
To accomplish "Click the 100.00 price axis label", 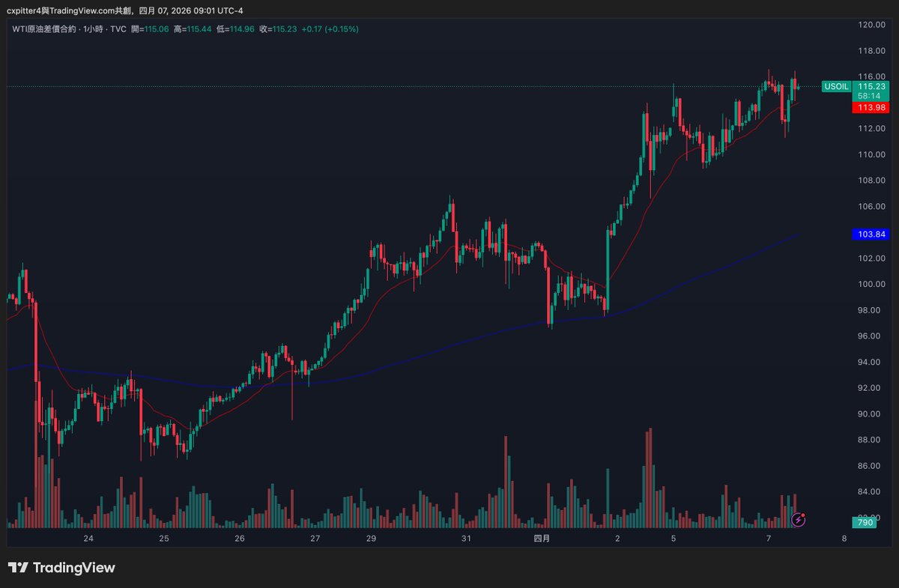I will [x=872, y=285].
